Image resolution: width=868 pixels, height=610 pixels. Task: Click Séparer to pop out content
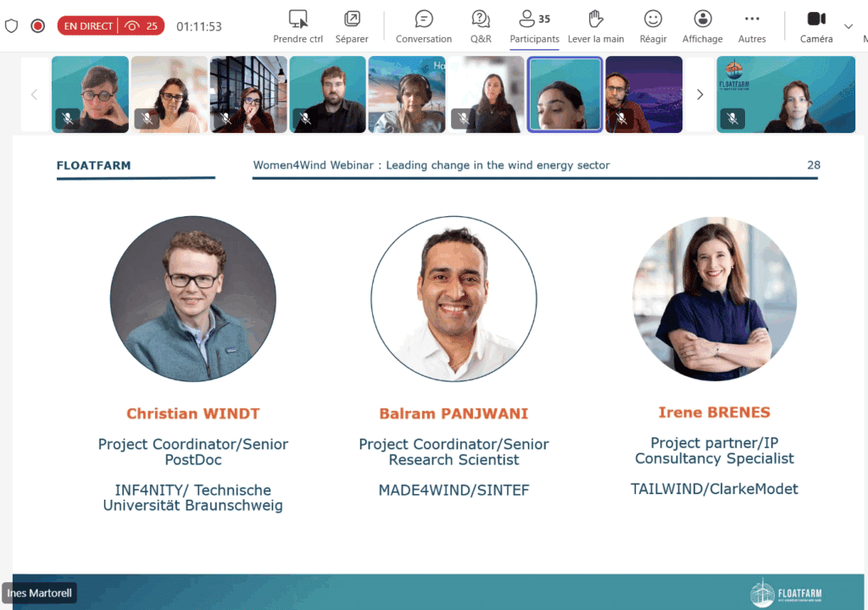click(352, 26)
